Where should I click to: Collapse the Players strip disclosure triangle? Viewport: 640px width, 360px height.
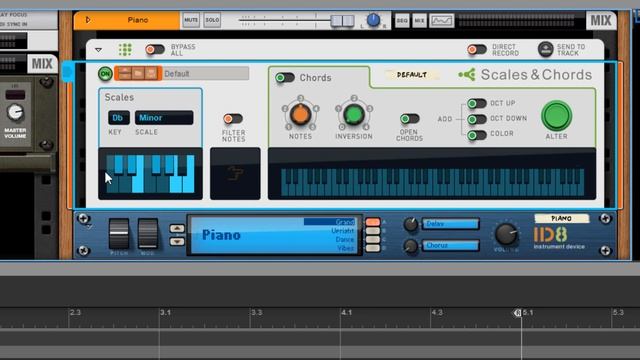pyautogui.click(x=98, y=50)
